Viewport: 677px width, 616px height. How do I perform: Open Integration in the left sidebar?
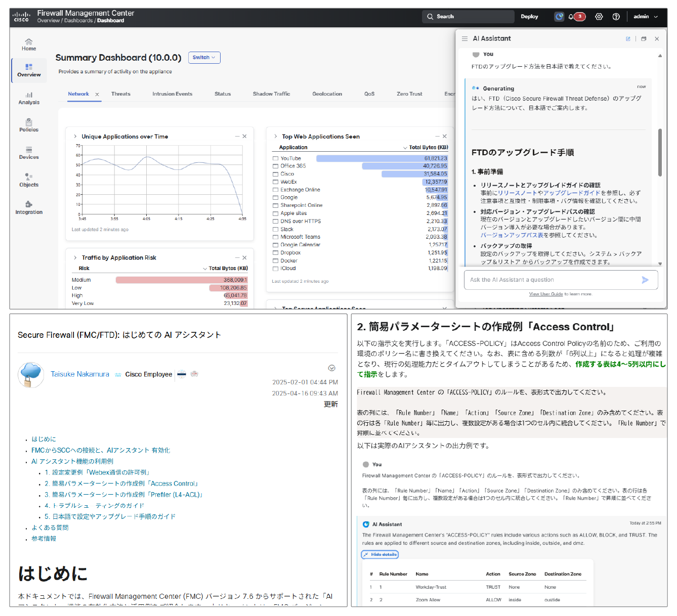coord(29,207)
